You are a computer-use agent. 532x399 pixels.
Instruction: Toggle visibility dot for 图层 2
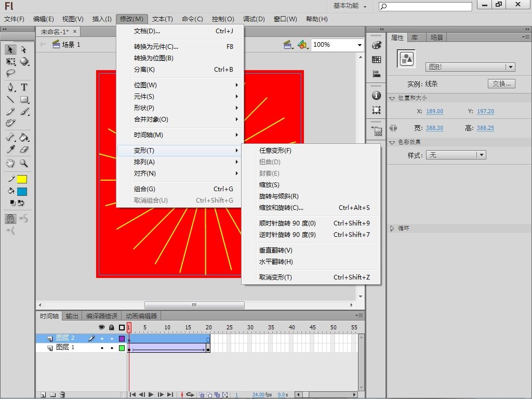(x=102, y=338)
